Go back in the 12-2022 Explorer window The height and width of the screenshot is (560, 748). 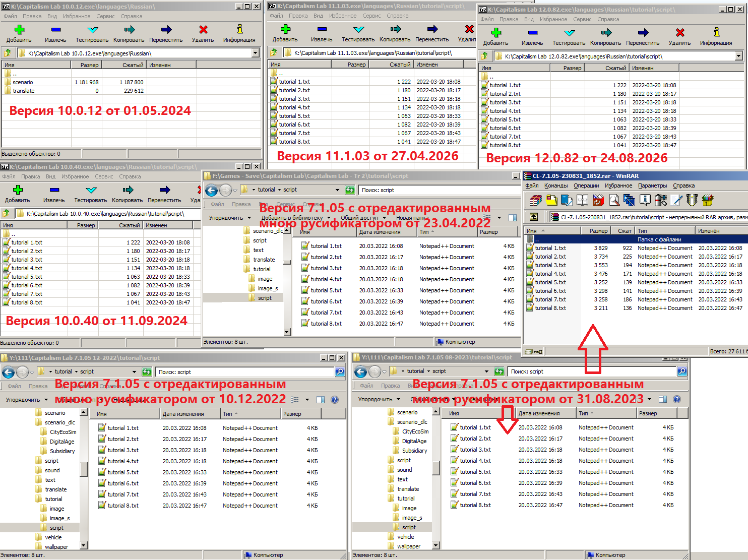pos(8,372)
